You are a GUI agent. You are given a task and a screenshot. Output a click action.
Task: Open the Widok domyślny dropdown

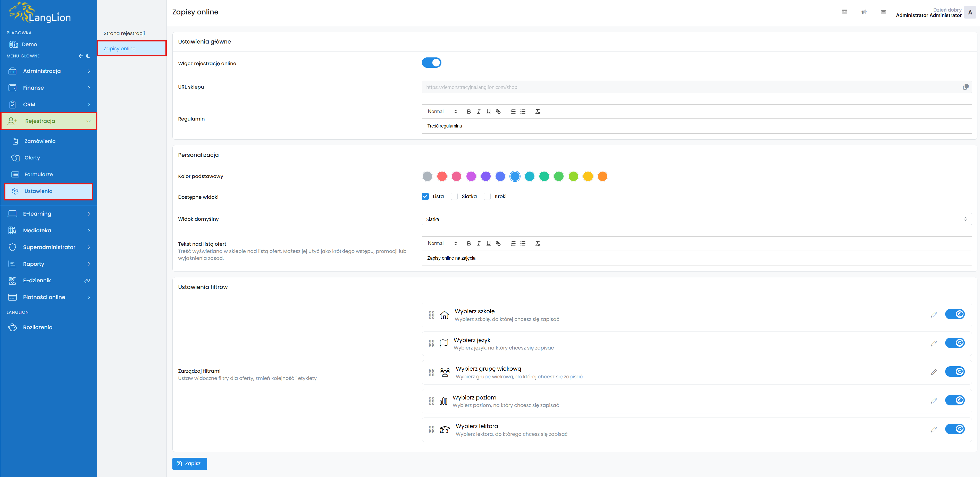(696, 219)
